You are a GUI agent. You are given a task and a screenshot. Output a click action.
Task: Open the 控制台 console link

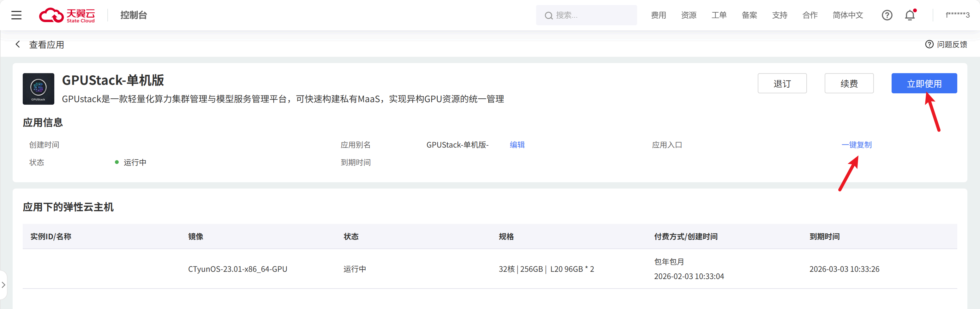[134, 15]
